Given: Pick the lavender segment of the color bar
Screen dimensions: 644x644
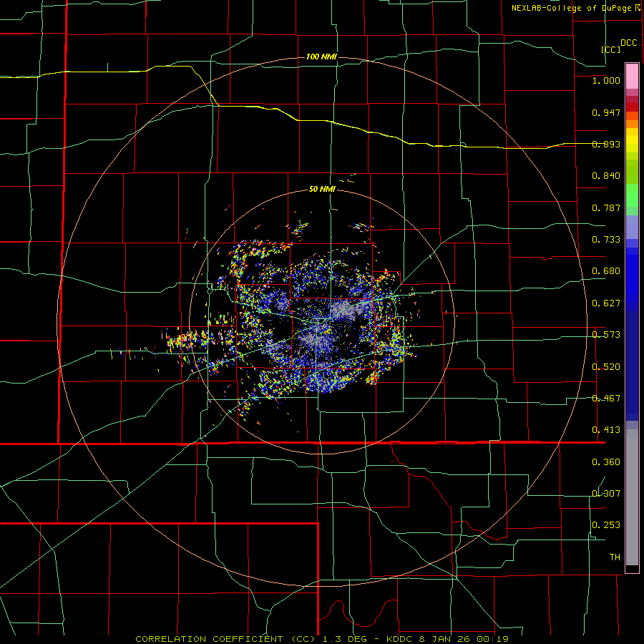Looking at the screenshot, I should click(632, 227).
